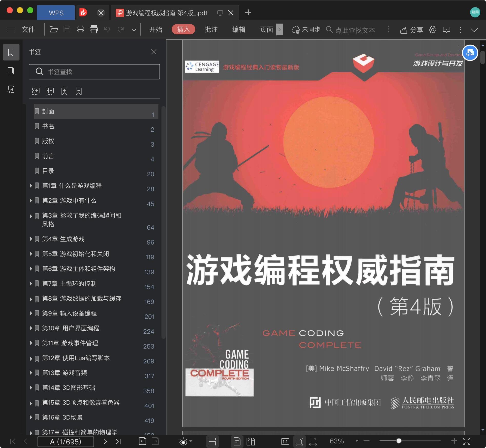The height and width of the screenshot is (448, 486).
Task: Click the add bookmark icon
Action: click(64, 91)
